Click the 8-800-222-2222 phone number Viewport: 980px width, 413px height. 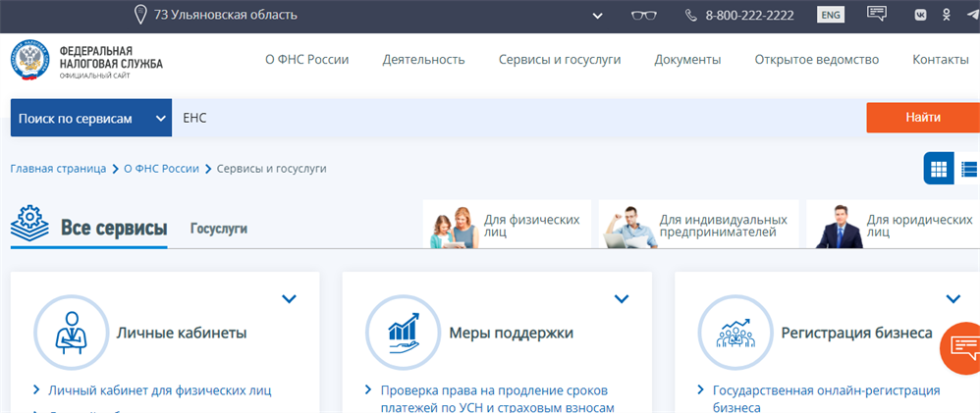[750, 16]
